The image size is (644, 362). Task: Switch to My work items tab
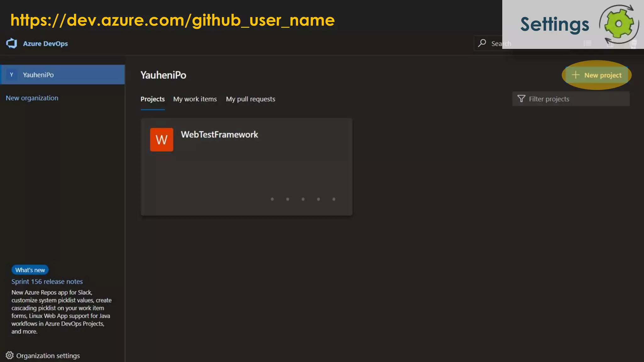click(195, 99)
